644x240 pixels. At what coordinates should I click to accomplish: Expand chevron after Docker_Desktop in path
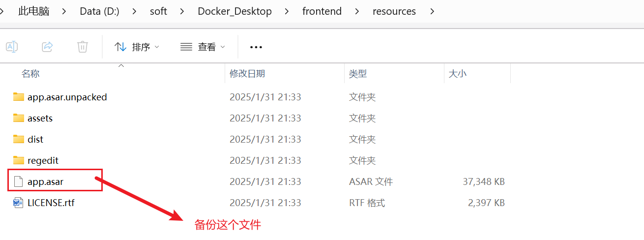tap(287, 11)
